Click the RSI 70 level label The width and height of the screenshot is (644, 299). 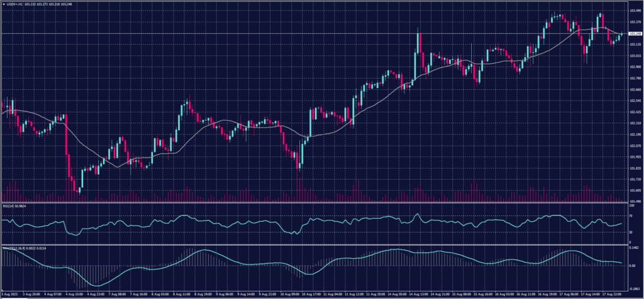tap(631, 215)
